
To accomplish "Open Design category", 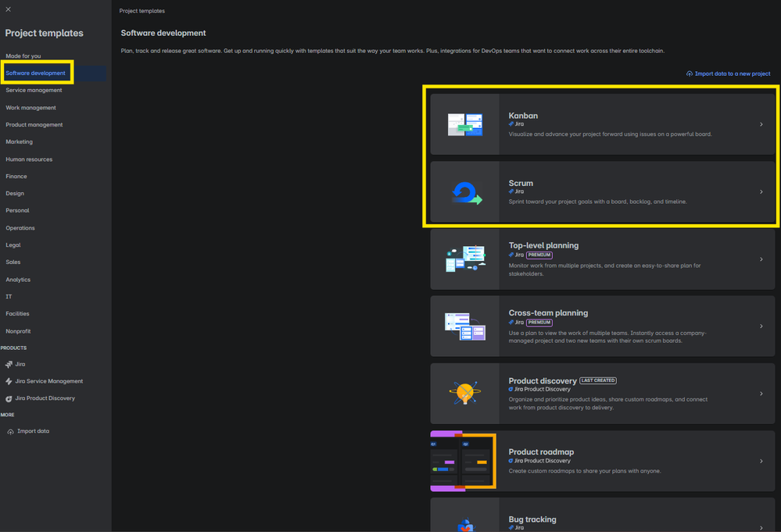I will [x=15, y=193].
